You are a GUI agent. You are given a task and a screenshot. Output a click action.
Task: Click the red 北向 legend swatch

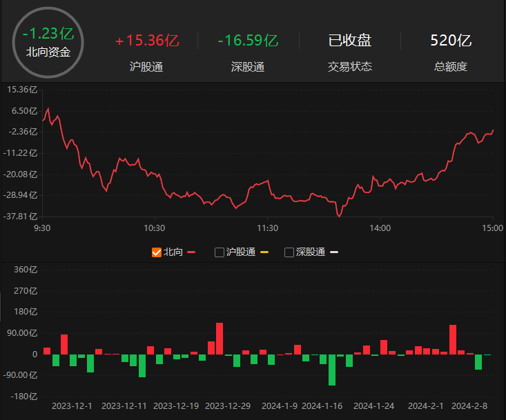coord(191,252)
